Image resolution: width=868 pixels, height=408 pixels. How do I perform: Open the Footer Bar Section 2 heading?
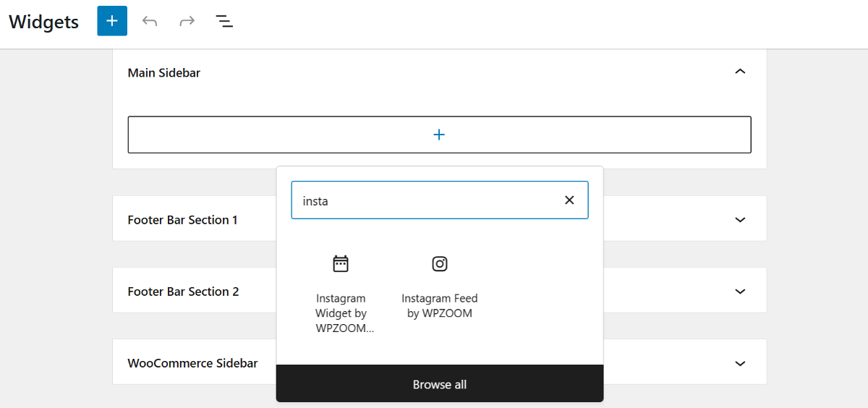[184, 292]
